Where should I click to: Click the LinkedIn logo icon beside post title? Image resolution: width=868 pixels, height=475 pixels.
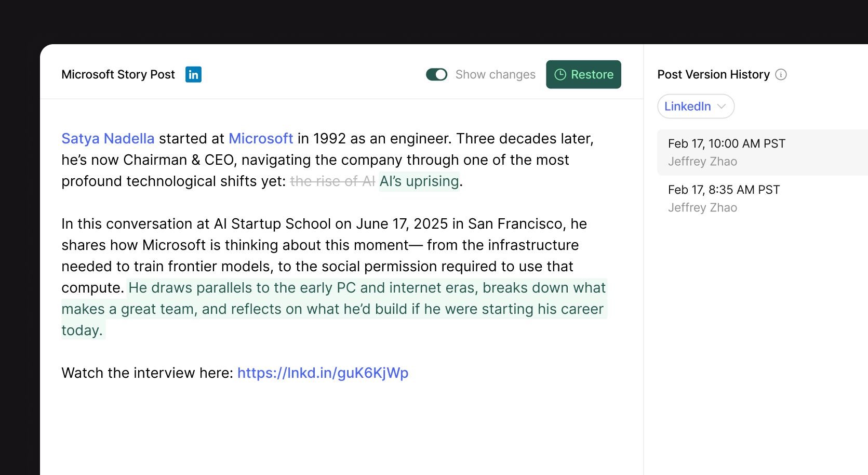[x=193, y=74]
